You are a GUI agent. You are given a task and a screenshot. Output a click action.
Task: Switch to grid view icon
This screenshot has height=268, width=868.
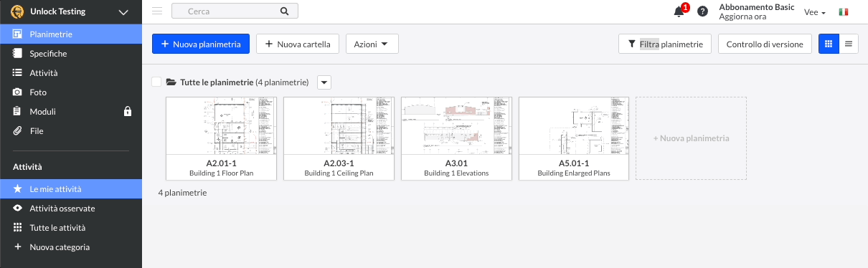829,44
